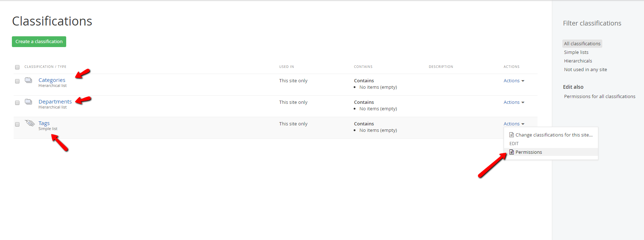This screenshot has width=644, height=240.
Task: Check the Departments row checkbox
Action: (17, 103)
